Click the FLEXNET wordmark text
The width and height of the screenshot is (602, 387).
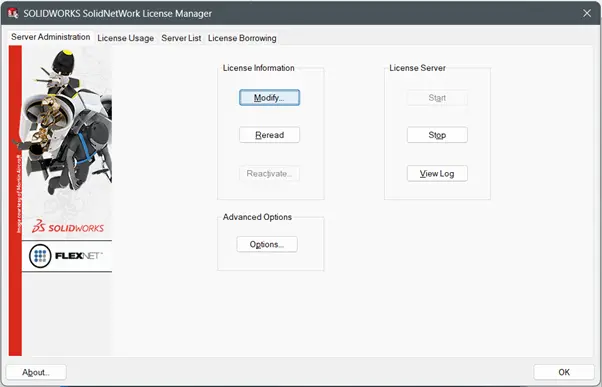[x=79, y=256]
